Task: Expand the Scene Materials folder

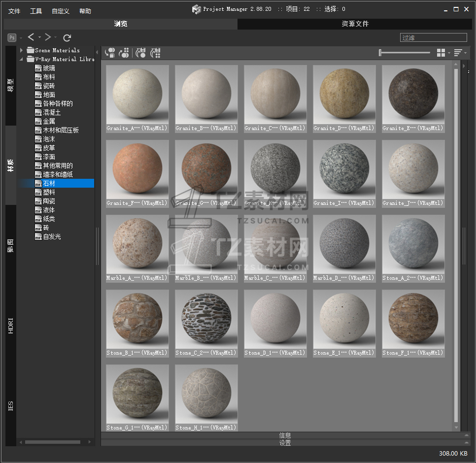Action: click(x=22, y=50)
